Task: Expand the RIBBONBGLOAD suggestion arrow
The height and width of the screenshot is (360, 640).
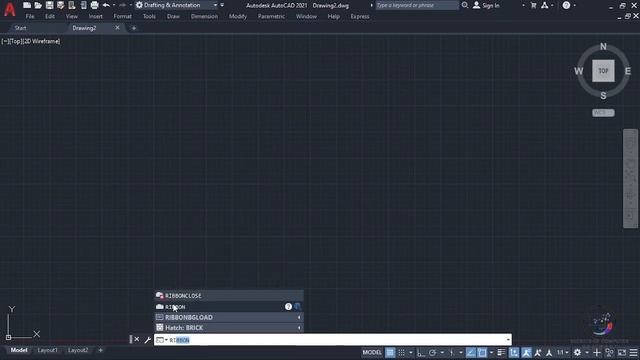Action: pos(299,318)
